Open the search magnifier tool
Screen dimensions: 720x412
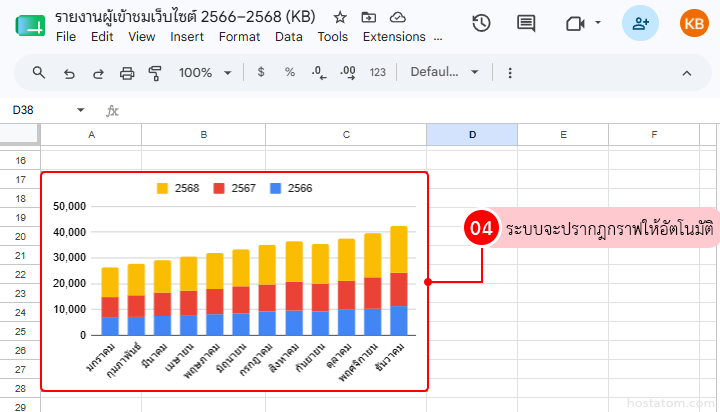click(39, 73)
